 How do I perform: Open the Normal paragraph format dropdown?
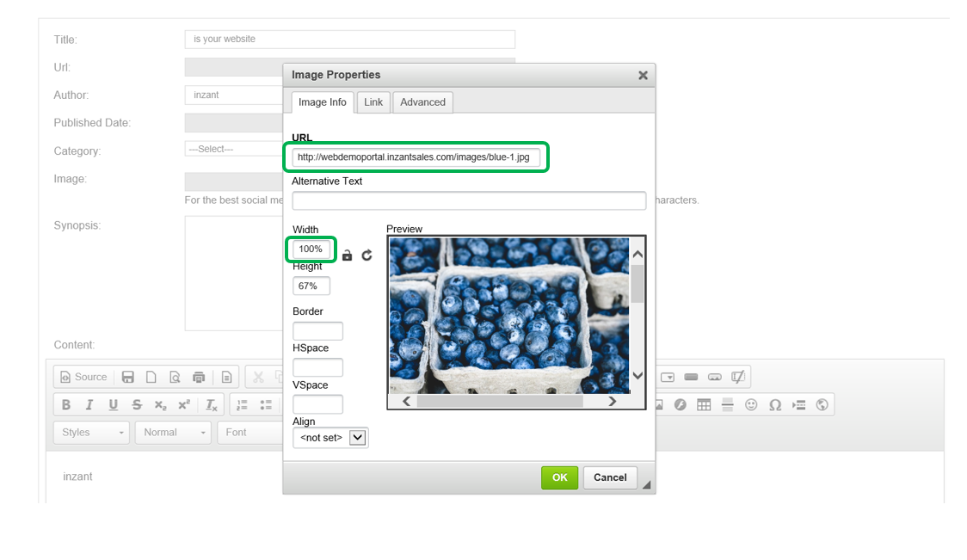(173, 433)
